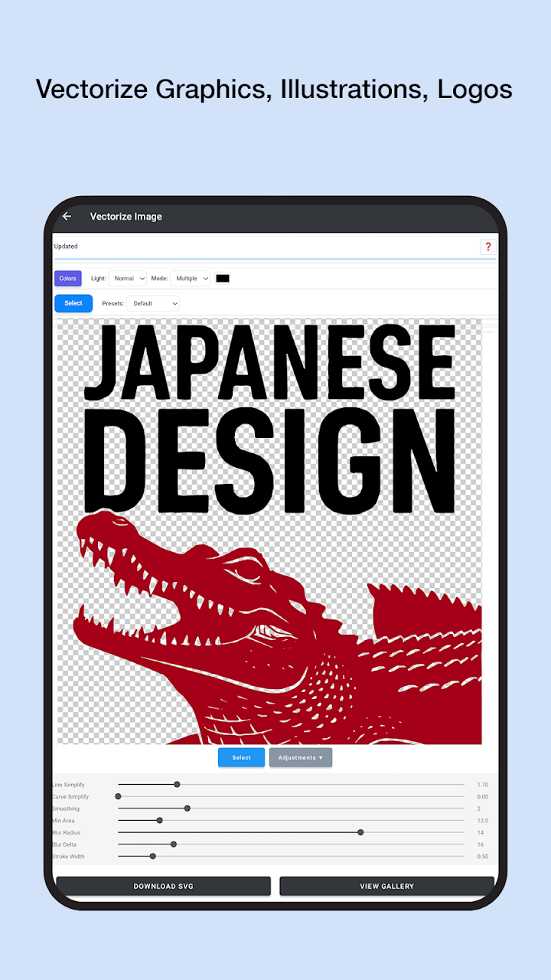Click the DOWNLOAD SVG button
Screen dimensions: 551x980
[x=164, y=886]
